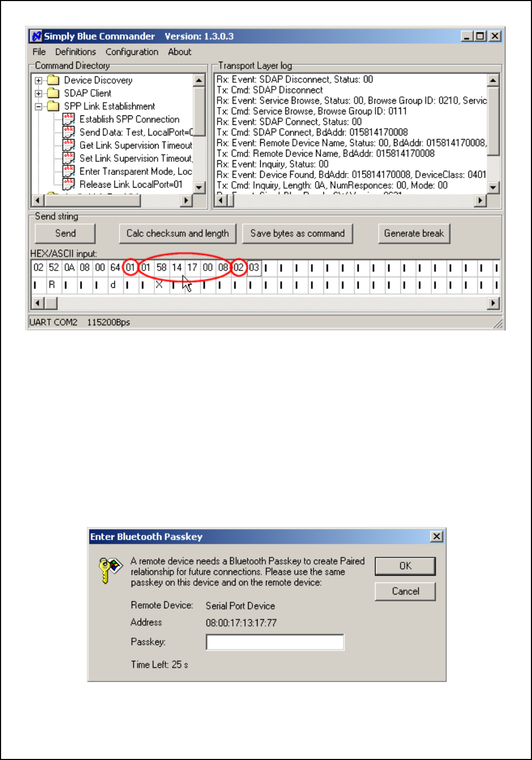Viewport: 532px width, 760px height.
Task: Click '115200Bps' in status bar
Action: [x=109, y=322]
